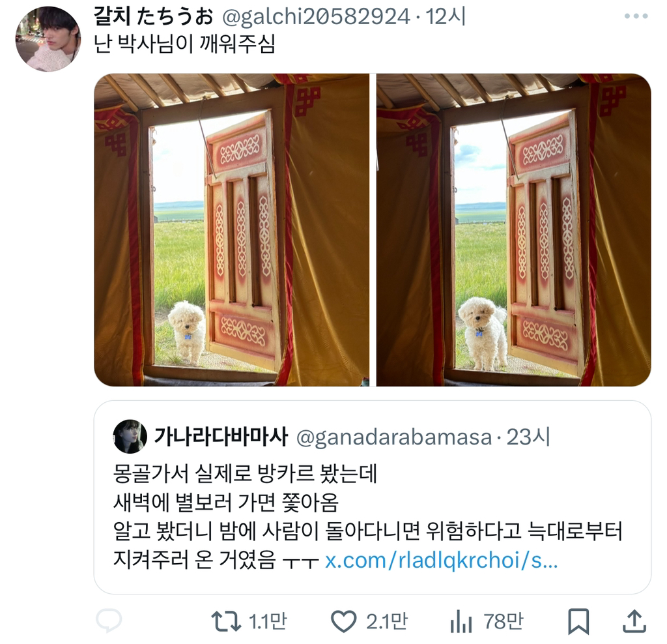Viewport: 667px width, 644px height.
Task: Follow the x.com/rladlqkrchoi link
Action: click(442, 561)
